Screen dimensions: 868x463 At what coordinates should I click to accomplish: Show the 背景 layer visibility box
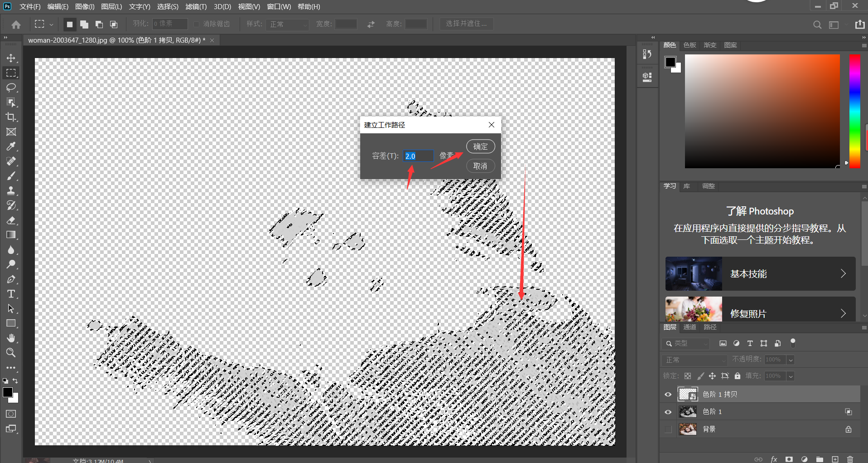668,429
